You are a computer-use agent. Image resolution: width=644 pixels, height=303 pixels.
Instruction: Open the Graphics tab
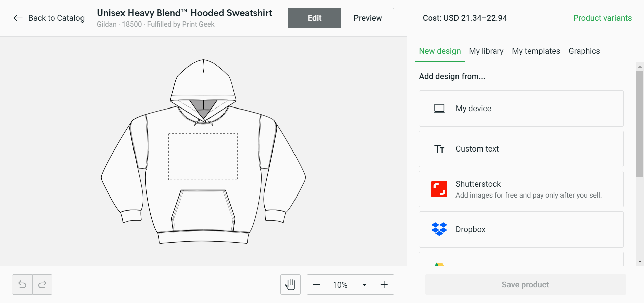tap(584, 51)
